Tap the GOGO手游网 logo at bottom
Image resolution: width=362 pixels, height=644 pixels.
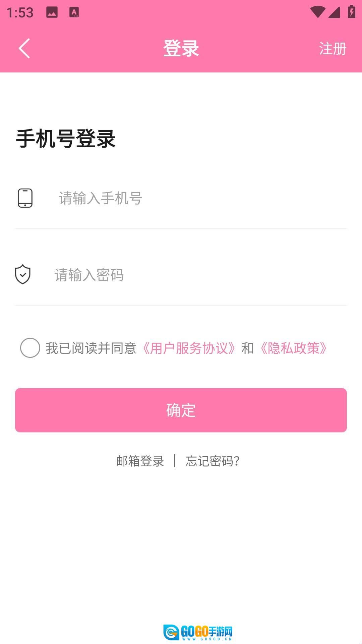click(198, 632)
